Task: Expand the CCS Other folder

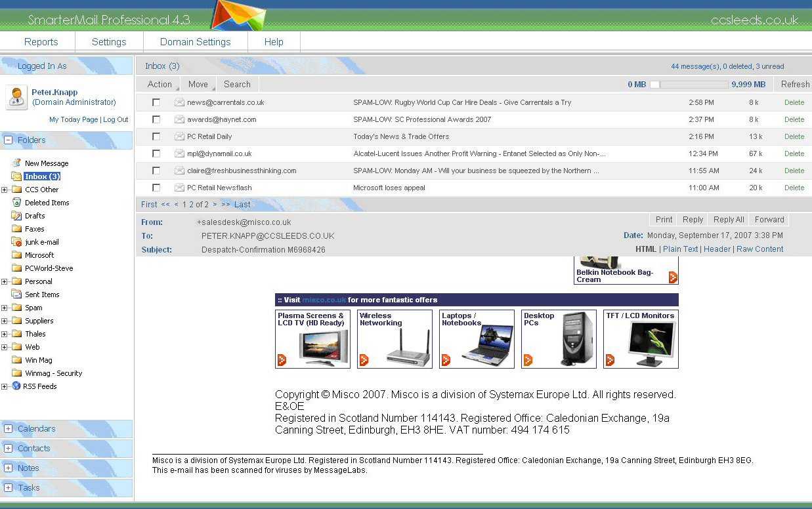Action: pyautogui.click(x=5, y=190)
